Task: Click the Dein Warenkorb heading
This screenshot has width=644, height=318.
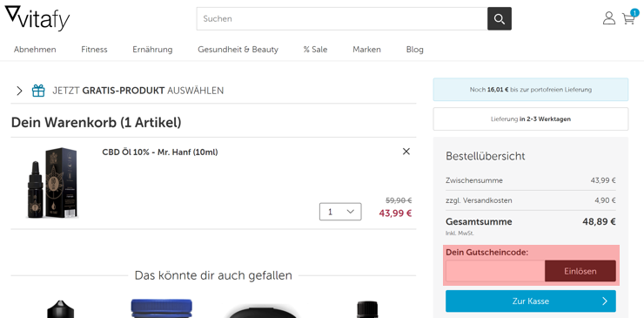Action: 96,122
